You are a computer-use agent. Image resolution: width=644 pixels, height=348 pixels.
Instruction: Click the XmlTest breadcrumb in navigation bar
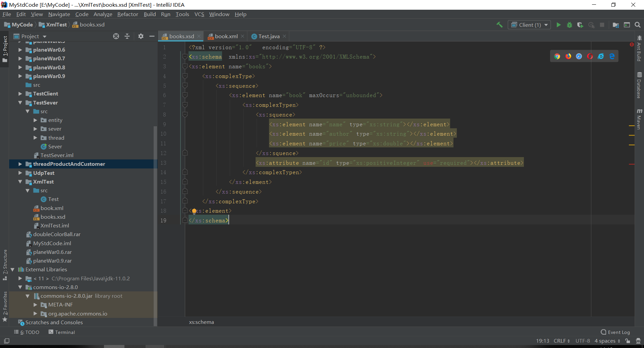coord(53,25)
